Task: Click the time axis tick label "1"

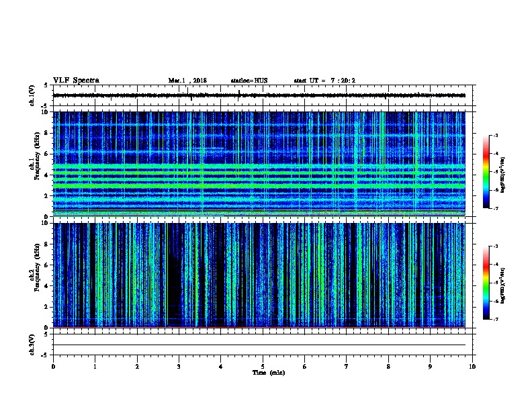Action: coord(95,367)
